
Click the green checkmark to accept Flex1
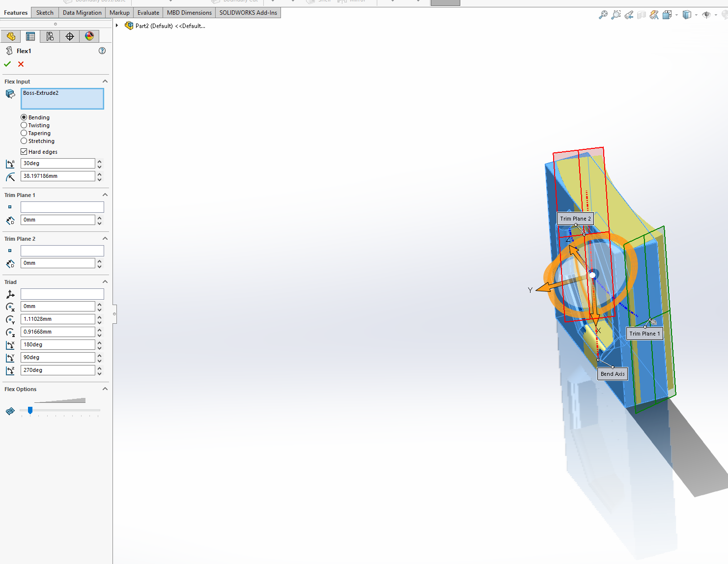(x=7, y=64)
